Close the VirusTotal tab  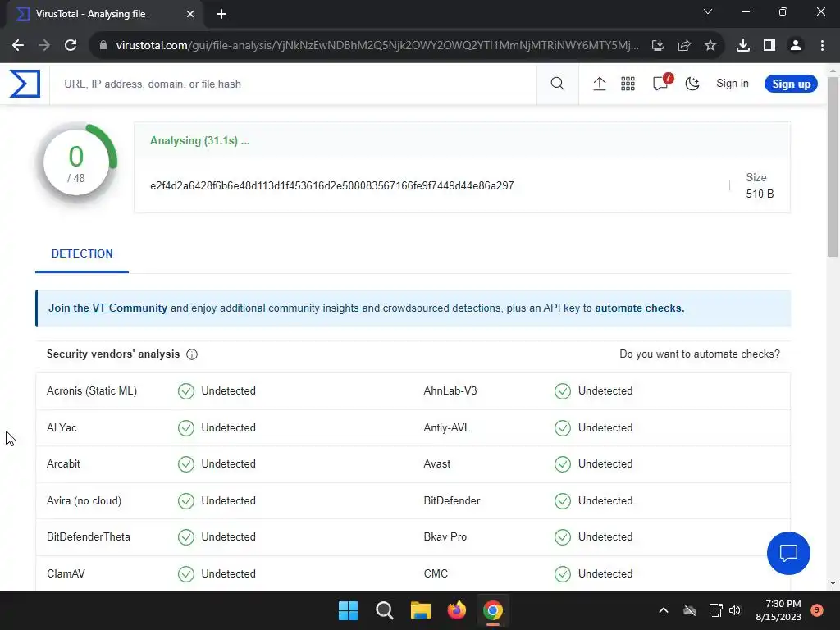[x=190, y=14]
